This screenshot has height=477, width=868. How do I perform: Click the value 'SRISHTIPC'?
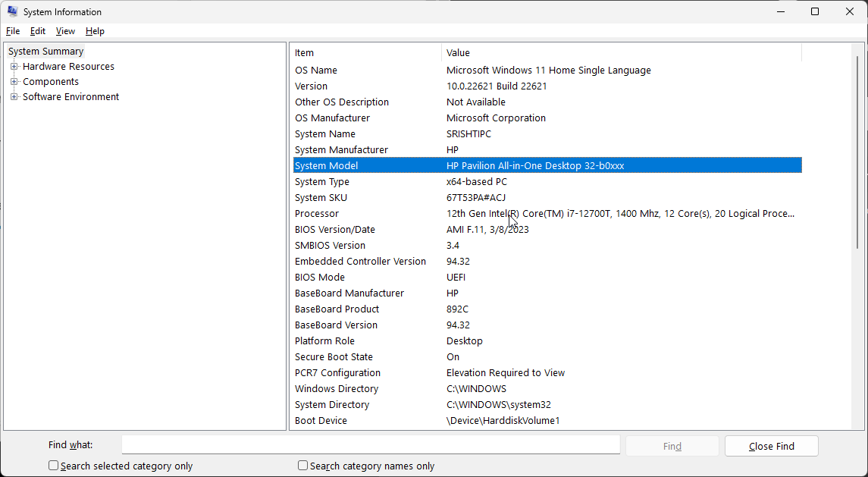[x=469, y=134]
